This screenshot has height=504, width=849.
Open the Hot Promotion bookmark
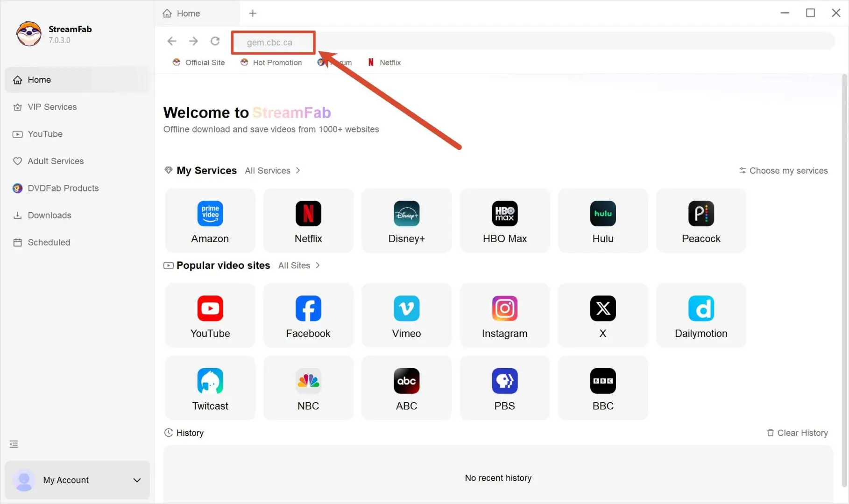(x=271, y=62)
